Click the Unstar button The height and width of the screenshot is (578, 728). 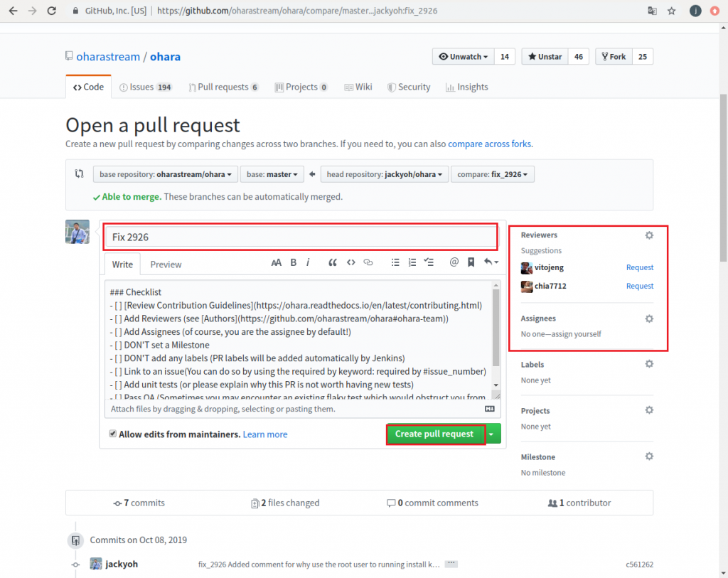pyautogui.click(x=545, y=57)
